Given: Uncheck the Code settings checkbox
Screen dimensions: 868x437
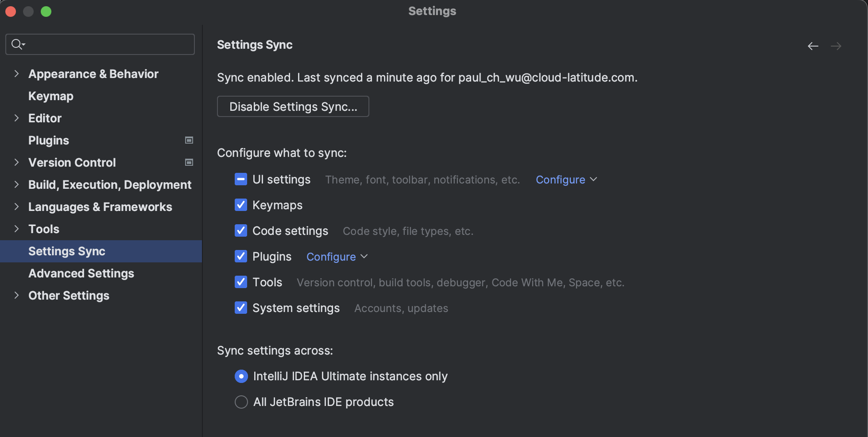Looking at the screenshot, I should click(x=241, y=231).
